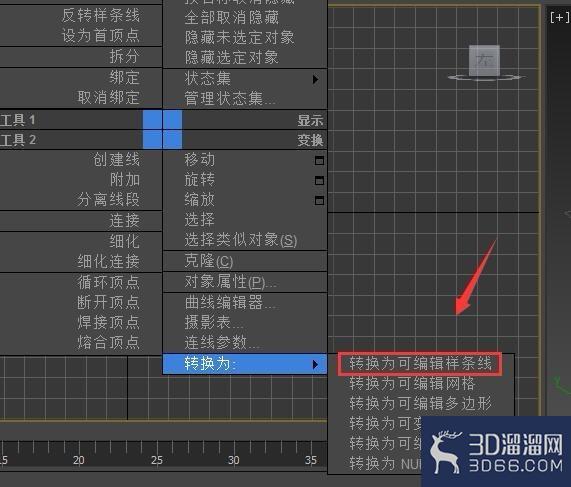Screen dimensions: 571x487
Task: Click 循环顶点 entry
Action: pyautogui.click(x=109, y=282)
